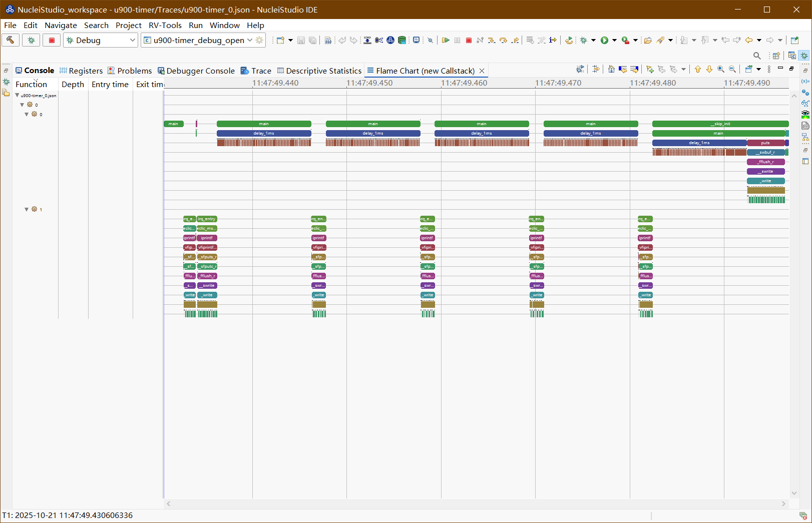Toggle Instruction Stepping Mode icon
The height and width of the screenshot is (523, 812).
pyautogui.click(x=553, y=40)
